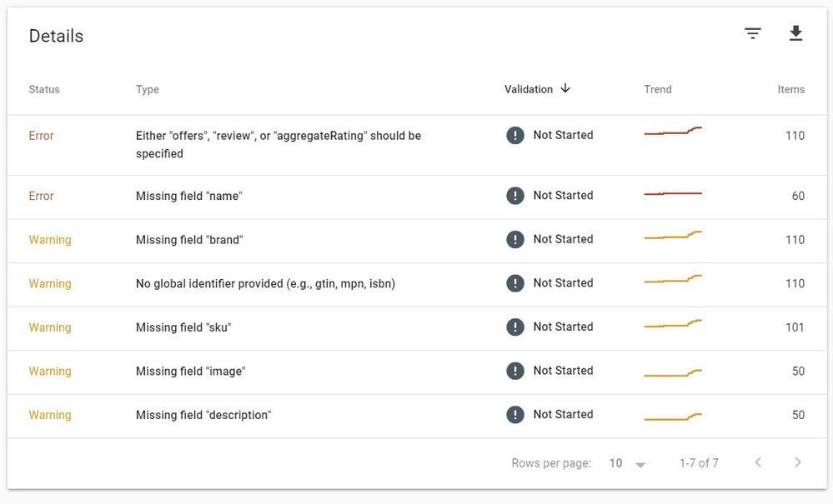Click the red trend sparkline for Missing field "name"
The image size is (833, 504).
coord(673,193)
